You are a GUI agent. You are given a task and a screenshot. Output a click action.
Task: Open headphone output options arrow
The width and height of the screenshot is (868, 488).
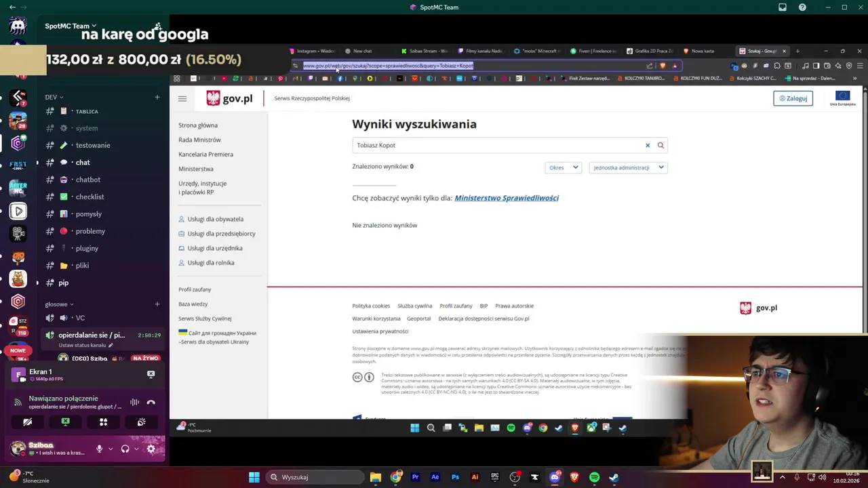(x=136, y=449)
